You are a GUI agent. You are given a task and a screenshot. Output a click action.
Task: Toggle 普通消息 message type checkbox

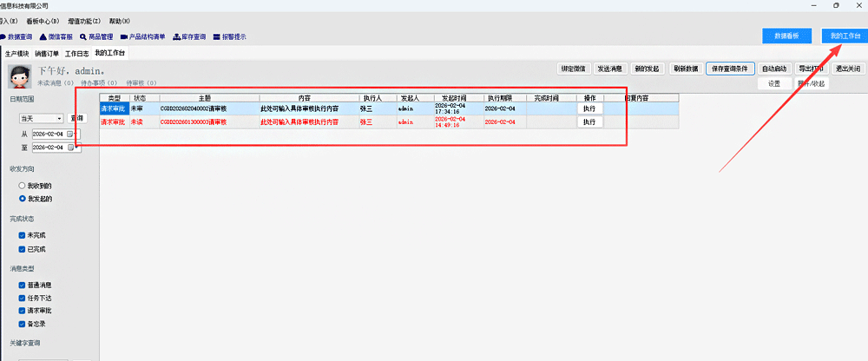pos(22,285)
